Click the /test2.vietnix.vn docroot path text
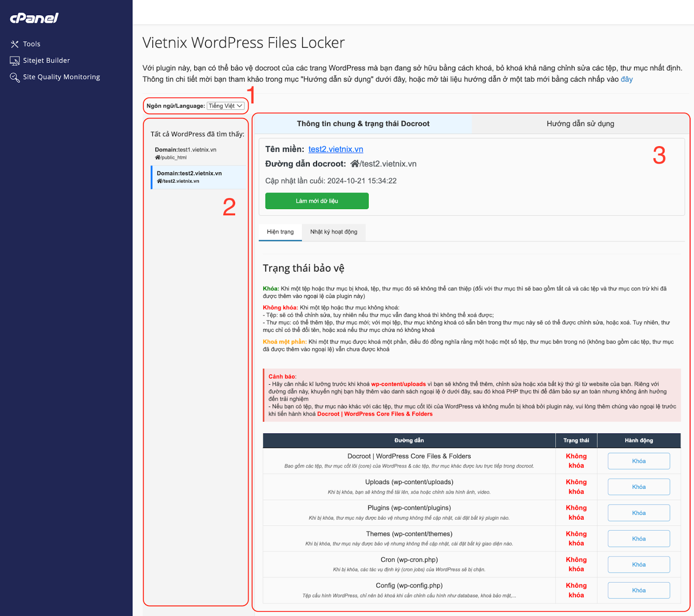This screenshot has width=694, height=616. click(x=388, y=164)
